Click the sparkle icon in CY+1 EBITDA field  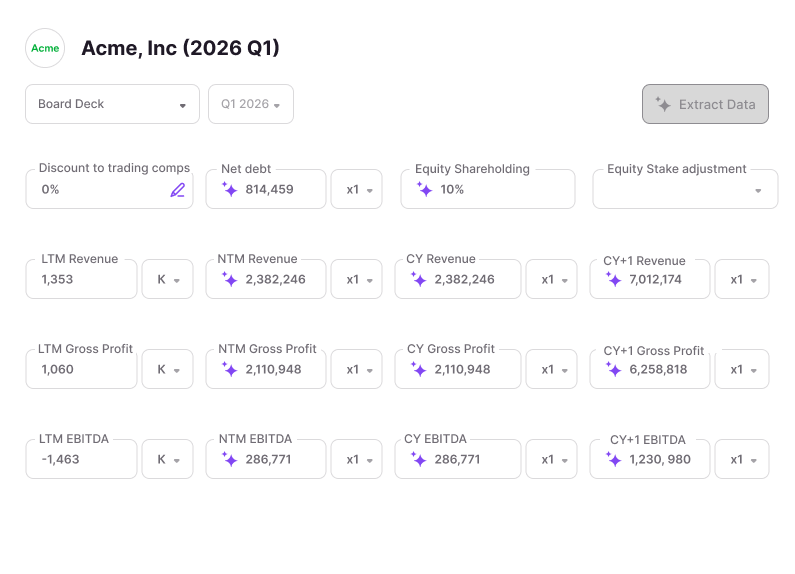(x=613, y=460)
